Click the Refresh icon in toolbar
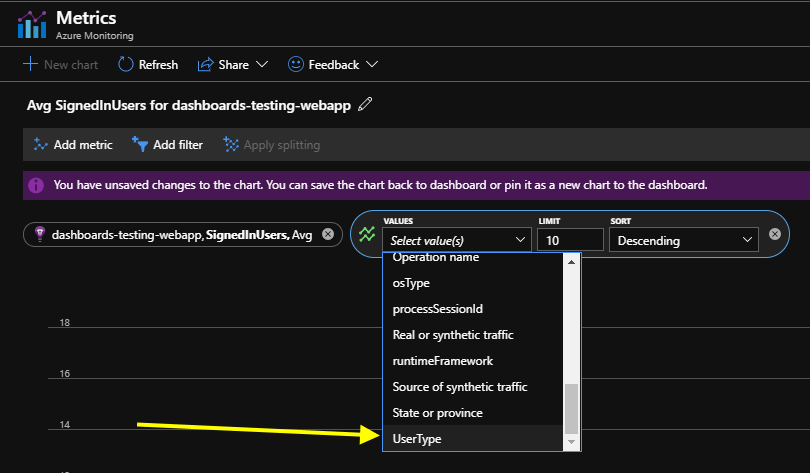Viewport: 810px width, 473px height. [126, 64]
